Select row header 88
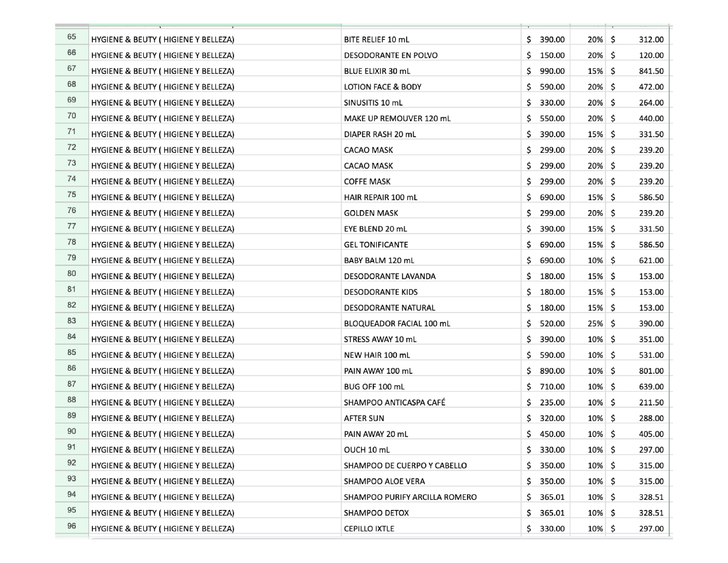This screenshot has height=563, width=728. (x=72, y=400)
